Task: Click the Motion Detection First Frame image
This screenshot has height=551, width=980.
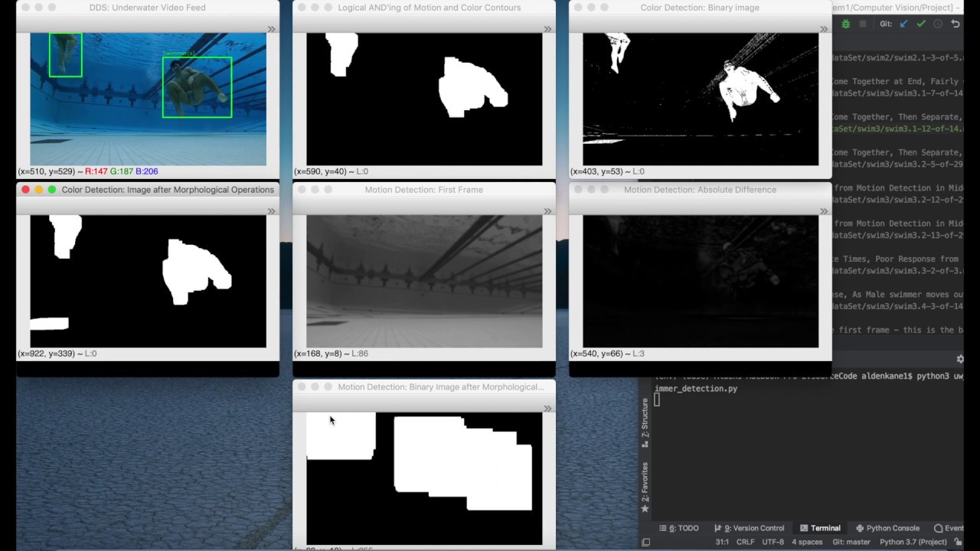Action: 424,282
